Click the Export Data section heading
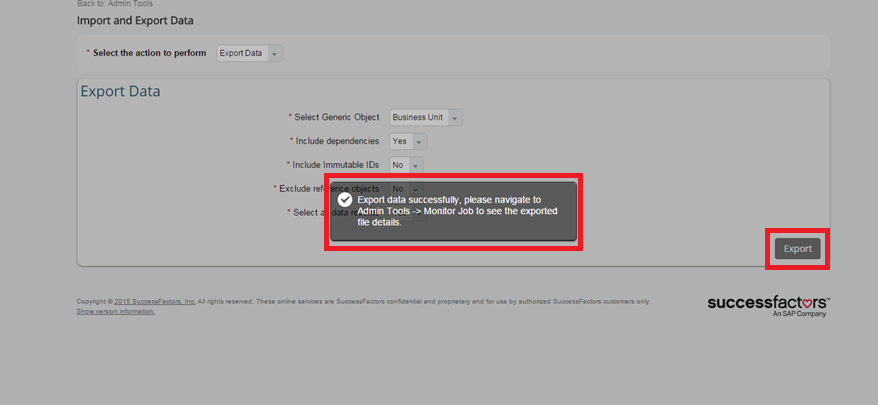878x405 pixels. click(x=120, y=91)
